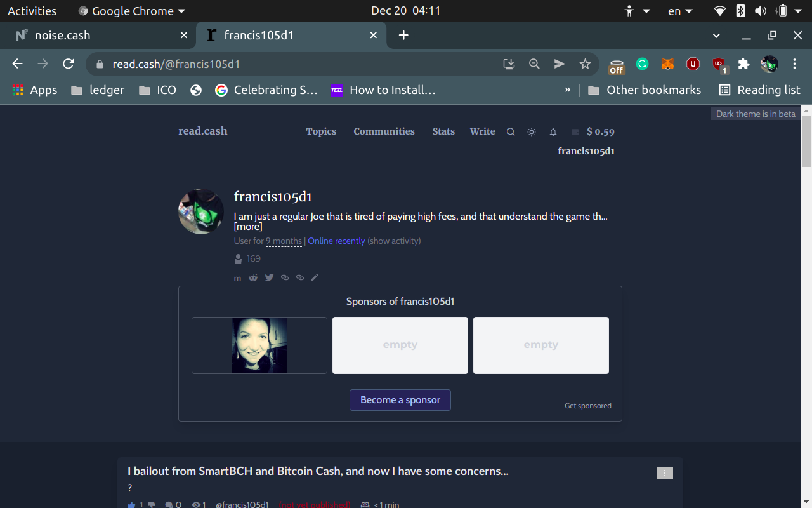Expand the hidden bookmarks chevron
This screenshot has height=508, width=812.
567,90
